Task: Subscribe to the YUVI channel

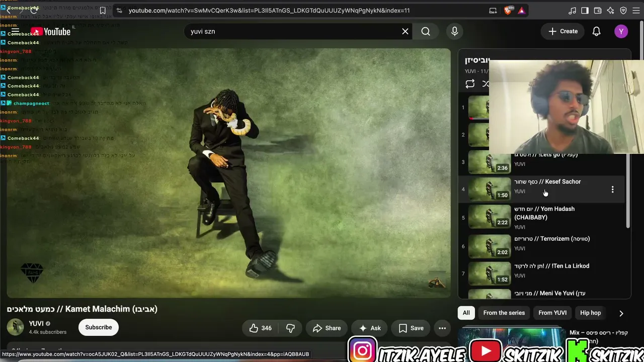Action: [99, 327]
